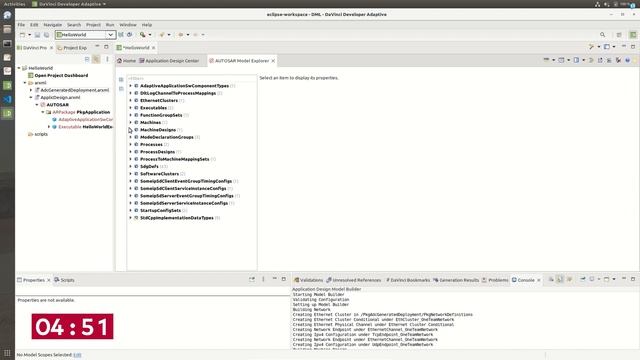The height and width of the screenshot is (360, 640).
Task: Open Visual Studio Code from the dock
Action: click(x=7, y=99)
